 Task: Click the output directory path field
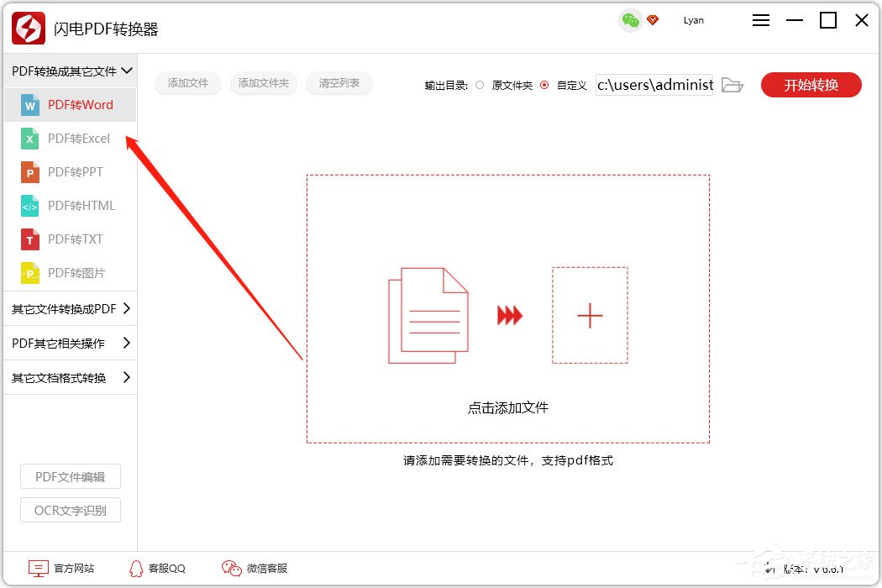(654, 85)
